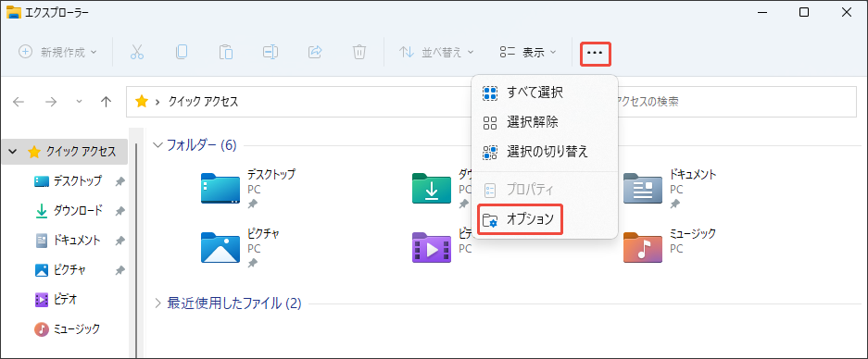The width and height of the screenshot is (868, 359).
Task: Open the 新規作成 dropdown
Action: (57, 52)
